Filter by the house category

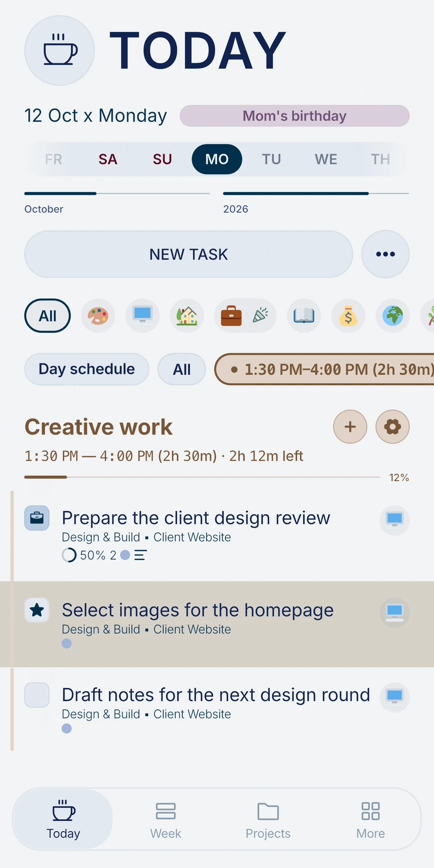coord(187,316)
